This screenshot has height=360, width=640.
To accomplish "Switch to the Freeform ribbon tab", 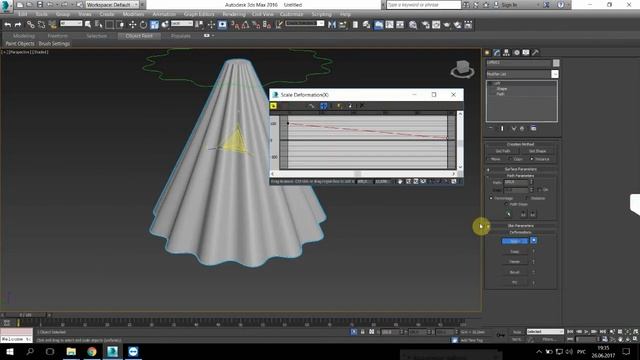I will [x=58, y=36].
